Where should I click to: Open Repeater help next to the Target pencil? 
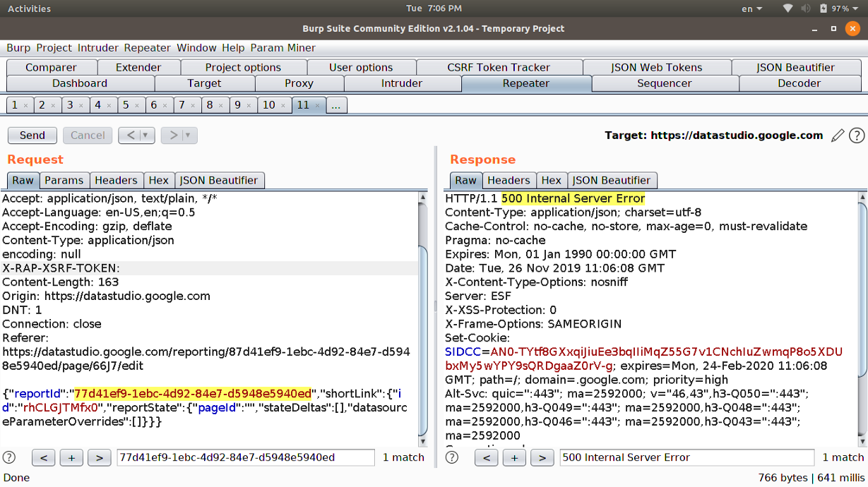[x=857, y=136]
